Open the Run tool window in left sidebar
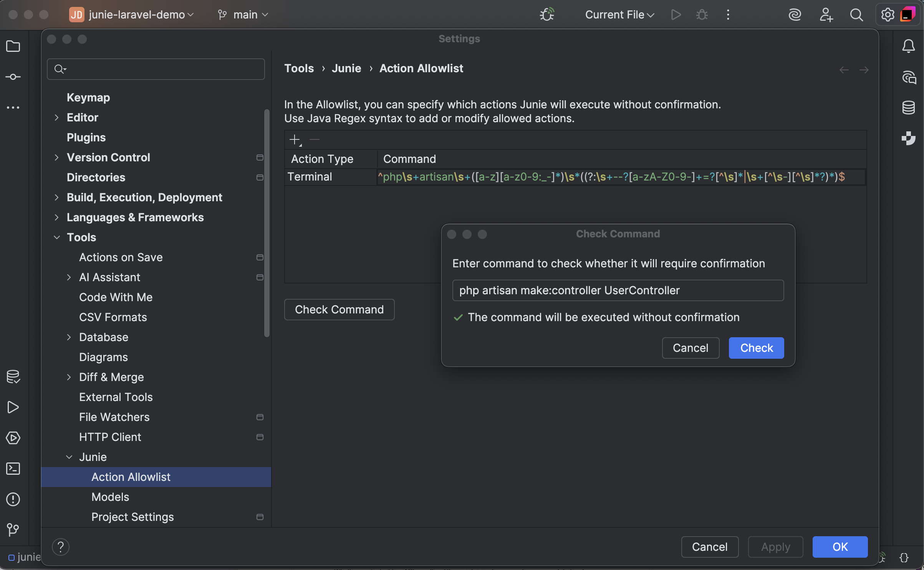This screenshot has height=570, width=924. pos(13,407)
